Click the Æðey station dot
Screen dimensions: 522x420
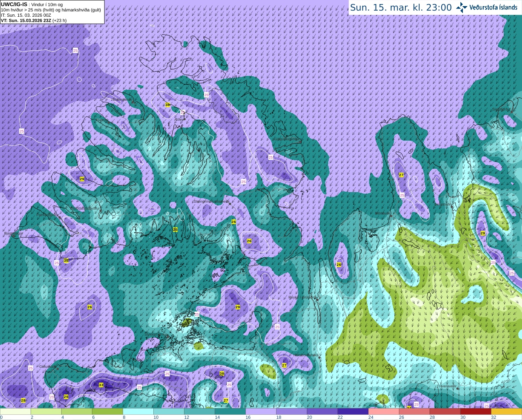pos(184,119)
